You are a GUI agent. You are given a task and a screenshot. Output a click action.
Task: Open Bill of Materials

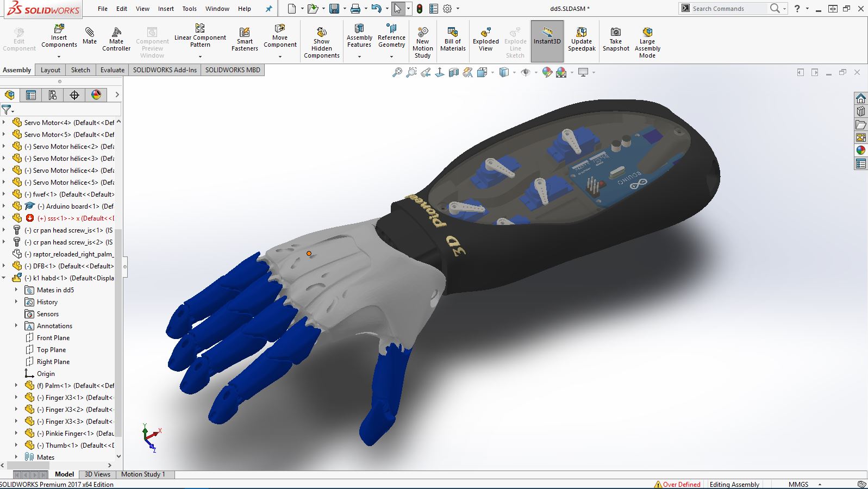[x=453, y=39]
